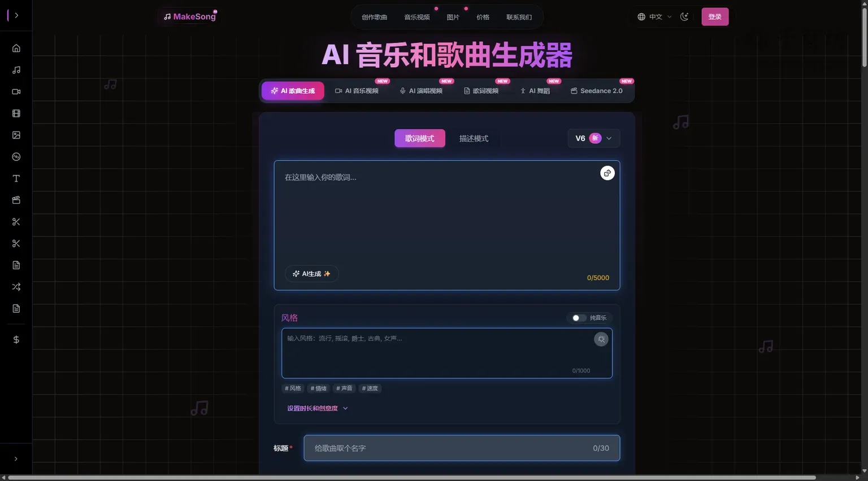Click the # 风格 tag chip
The width and height of the screenshot is (868, 481).
click(x=293, y=388)
